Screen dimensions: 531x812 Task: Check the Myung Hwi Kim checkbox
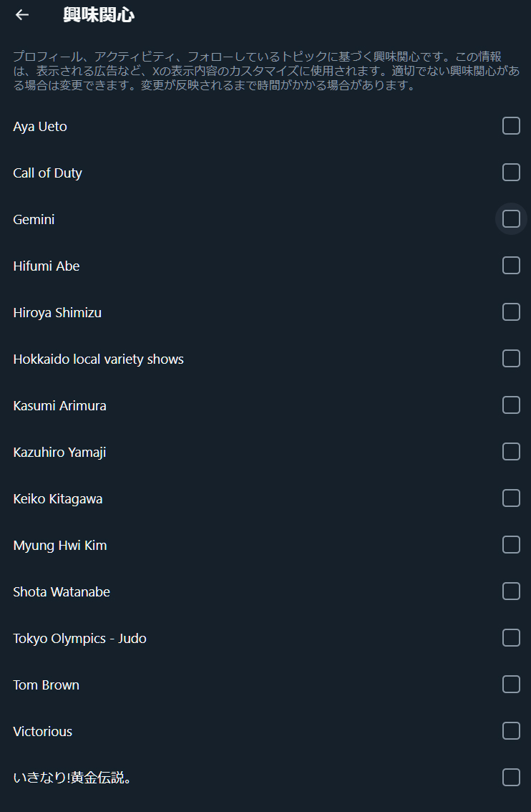[x=511, y=545]
